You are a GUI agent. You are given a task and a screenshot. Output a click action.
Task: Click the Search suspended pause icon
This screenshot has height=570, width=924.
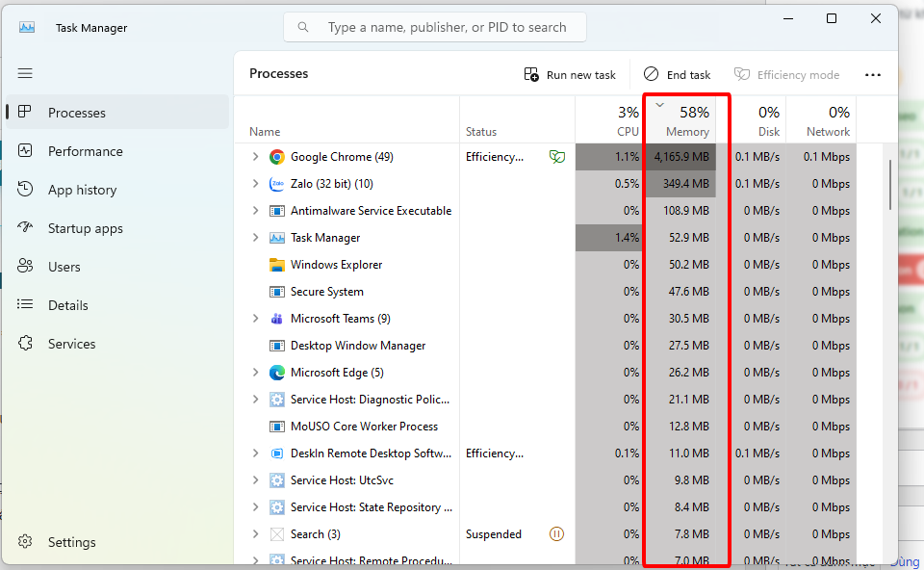557,534
